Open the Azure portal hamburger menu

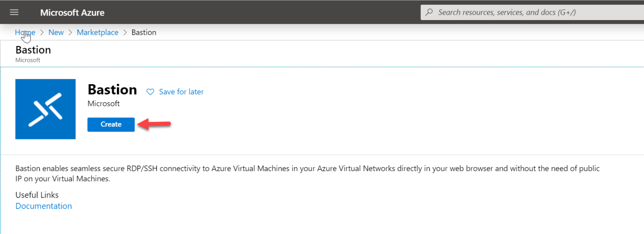[x=14, y=12]
